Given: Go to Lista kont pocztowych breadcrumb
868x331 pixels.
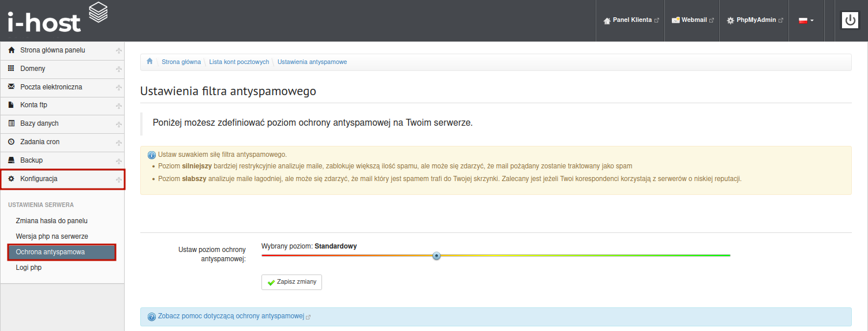Looking at the screenshot, I should [x=239, y=62].
